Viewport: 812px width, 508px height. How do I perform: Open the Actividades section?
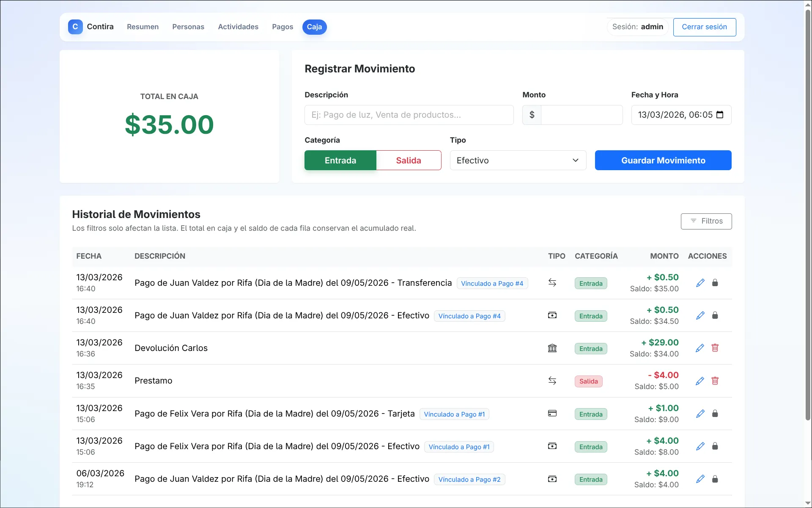[238, 27]
